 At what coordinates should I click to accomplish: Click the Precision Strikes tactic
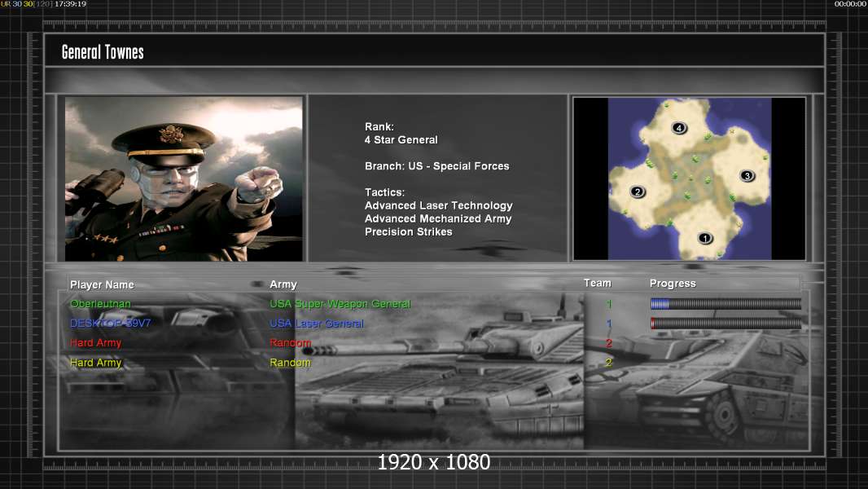pos(409,232)
